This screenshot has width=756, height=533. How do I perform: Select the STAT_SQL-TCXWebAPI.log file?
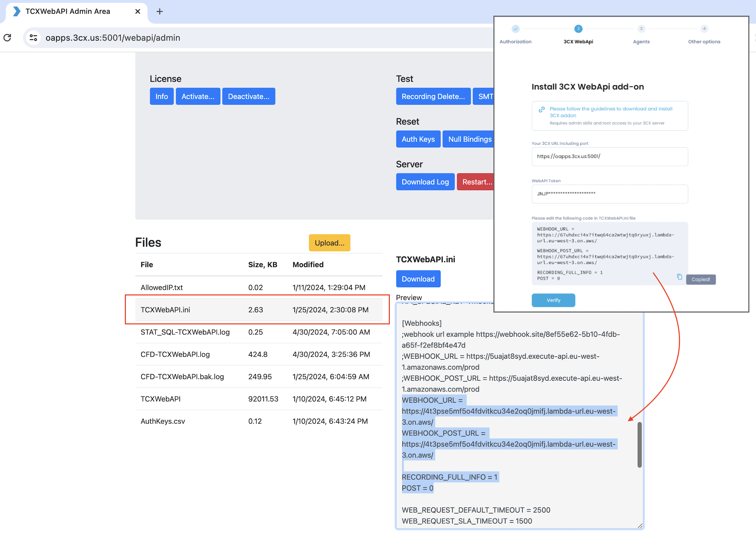pyautogui.click(x=259, y=332)
